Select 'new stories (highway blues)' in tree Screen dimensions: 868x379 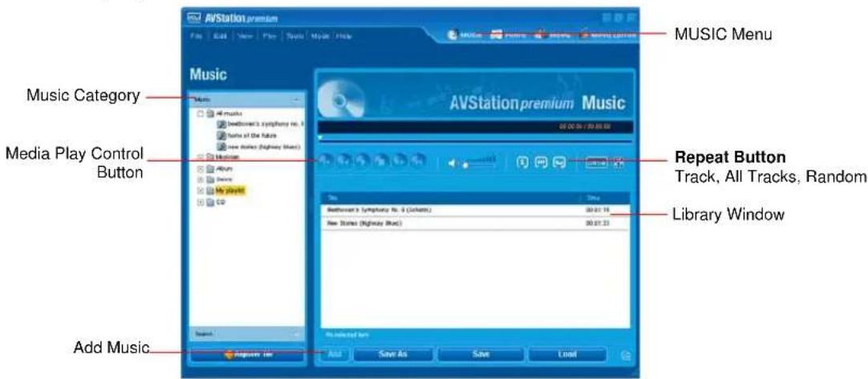[x=263, y=146]
